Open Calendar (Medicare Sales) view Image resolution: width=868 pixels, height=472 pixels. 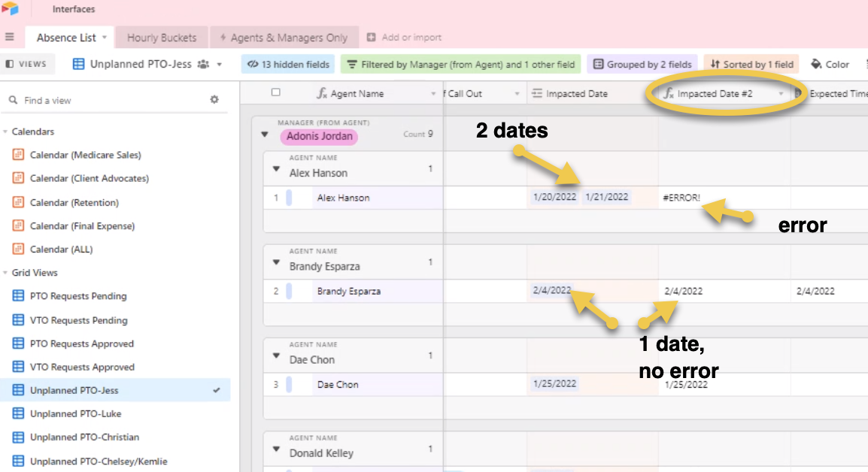pos(85,155)
